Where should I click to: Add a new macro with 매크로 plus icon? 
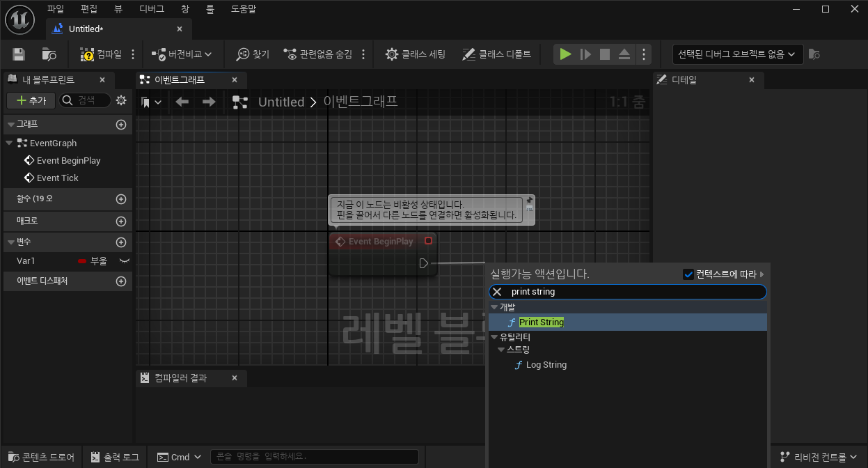tap(121, 221)
